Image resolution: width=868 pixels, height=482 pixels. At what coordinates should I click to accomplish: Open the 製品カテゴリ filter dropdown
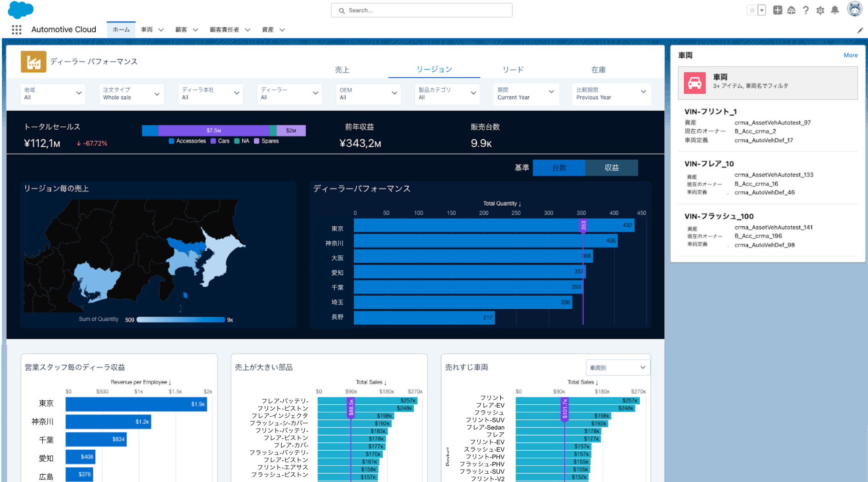point(447,94)
